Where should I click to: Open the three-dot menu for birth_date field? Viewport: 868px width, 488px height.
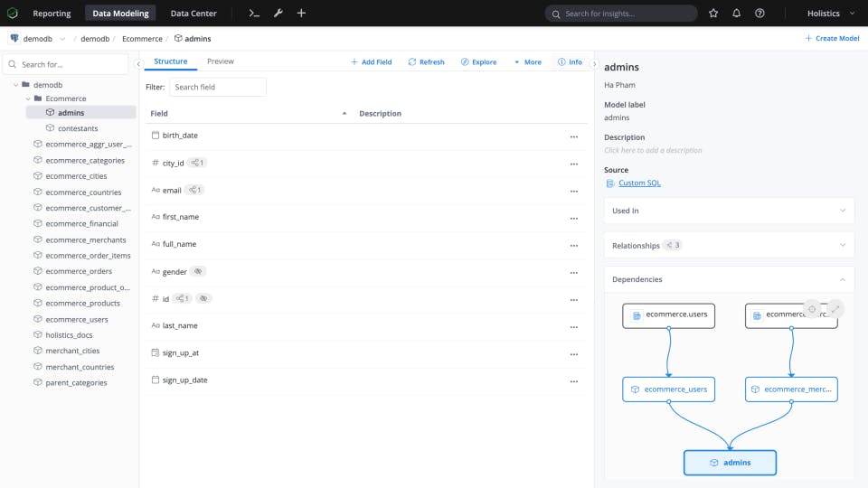(x=574, y=136)
